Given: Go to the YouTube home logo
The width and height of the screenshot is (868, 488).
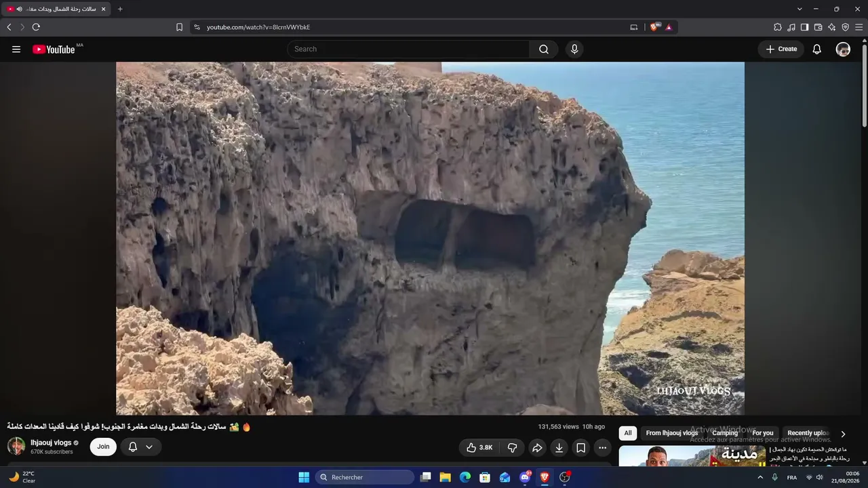Looking at the screenshot, I should (54, 49).
